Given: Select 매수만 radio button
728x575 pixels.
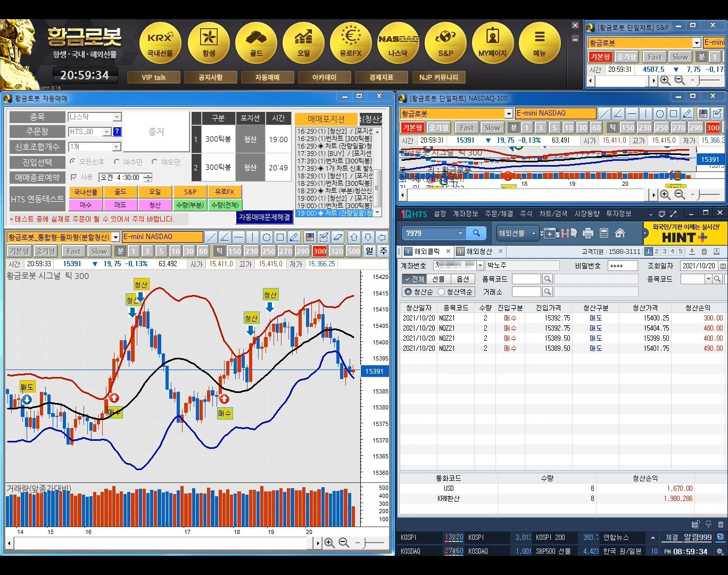Looking at the screenshot, I should click(117, 161).
